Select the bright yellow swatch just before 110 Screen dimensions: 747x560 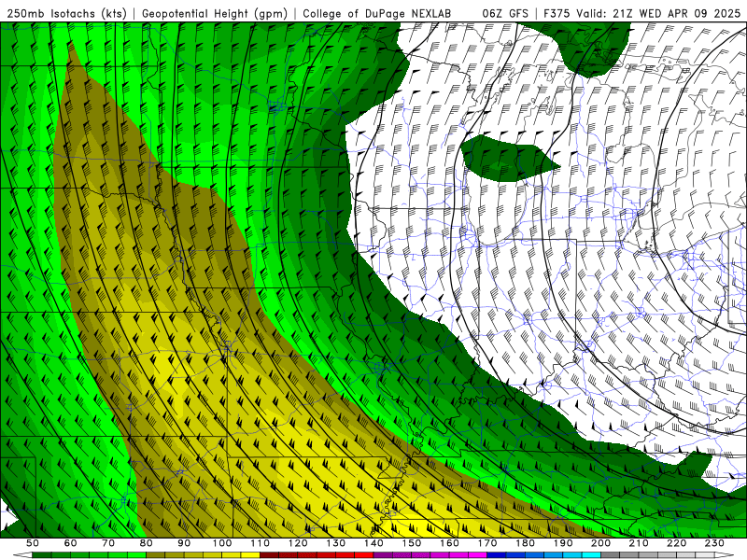click(250, 555)
